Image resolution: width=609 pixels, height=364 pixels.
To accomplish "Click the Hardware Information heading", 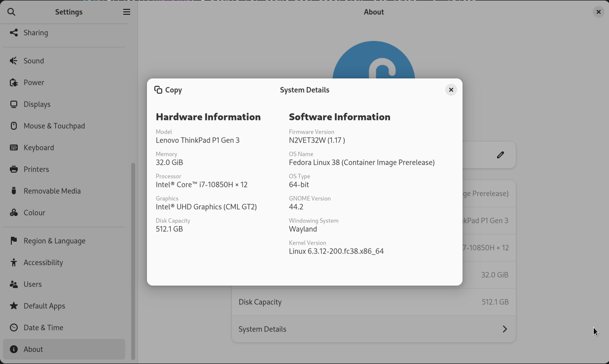I will (208, 117).
